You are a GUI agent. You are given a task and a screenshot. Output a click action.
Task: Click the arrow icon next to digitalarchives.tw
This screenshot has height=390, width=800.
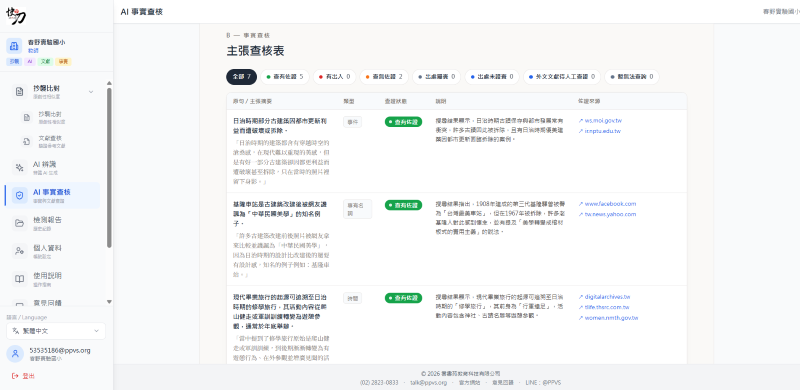click(x=581, y=297)
